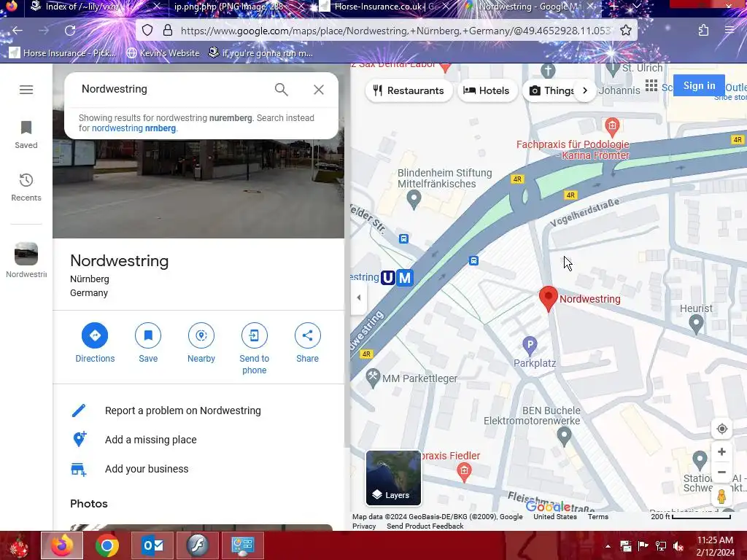Open Saved places in sidebar
This screenshot has height=560, width=747.
tap(26, 135)
